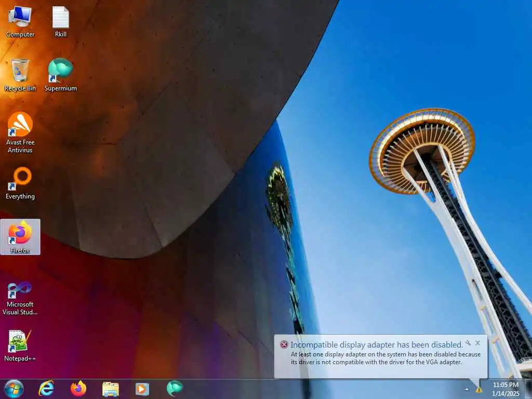Select the Rkill file icon

click(61, 21)
